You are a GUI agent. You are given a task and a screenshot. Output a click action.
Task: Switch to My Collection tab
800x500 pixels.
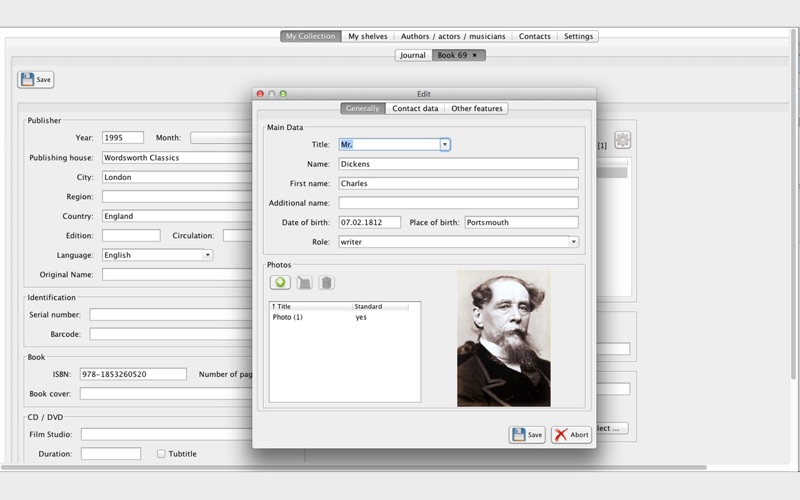(310, 36)
